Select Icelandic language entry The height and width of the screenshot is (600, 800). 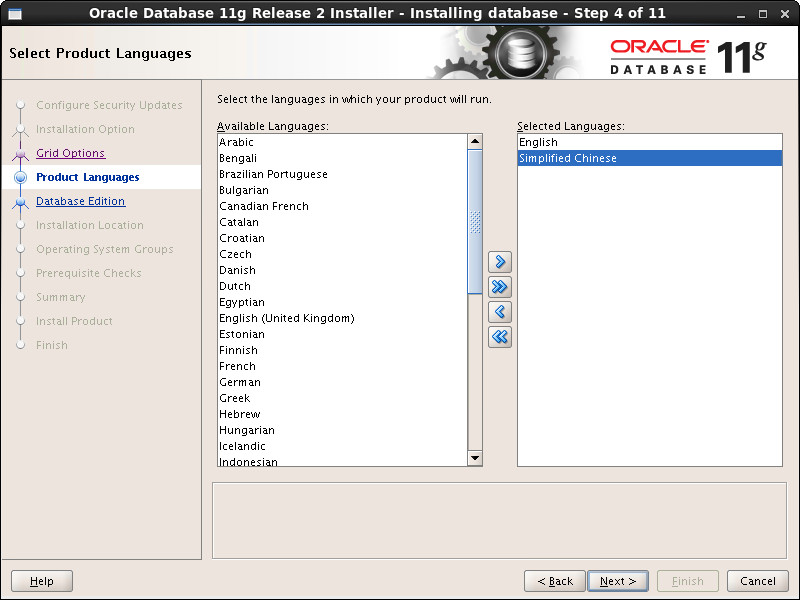pyautogui.click(x=342, y=446)
